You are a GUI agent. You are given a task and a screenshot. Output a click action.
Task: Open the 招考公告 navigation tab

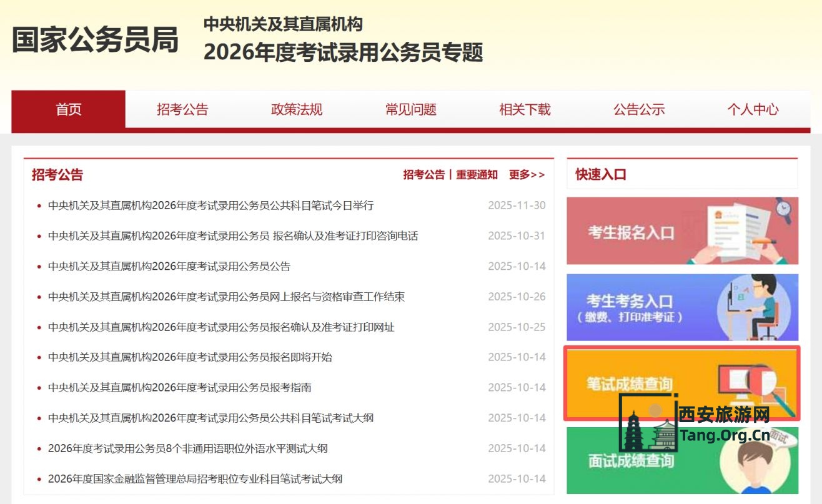pyautogui.click(x=182, y=110)
